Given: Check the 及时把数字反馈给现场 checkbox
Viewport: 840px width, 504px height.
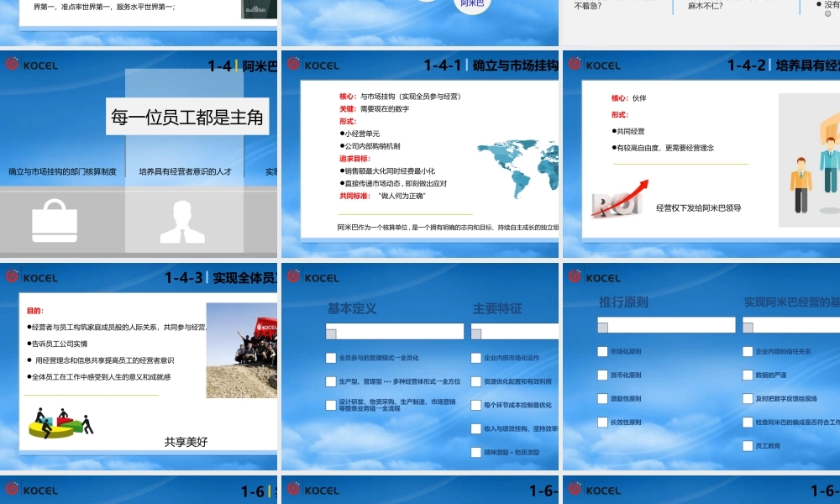Looking at the screenshot, I should [x=748, y=398].
